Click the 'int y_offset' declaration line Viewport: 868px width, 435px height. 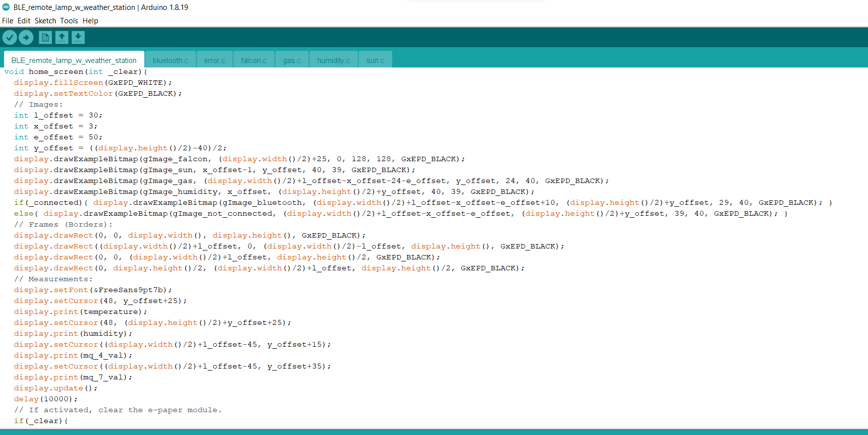[120, 148]
